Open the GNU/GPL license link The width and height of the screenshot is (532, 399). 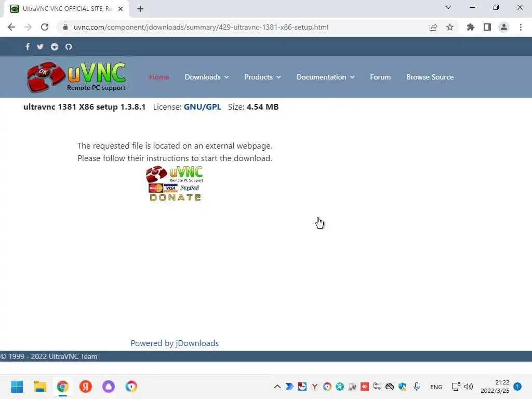click(x=202, y=107)
